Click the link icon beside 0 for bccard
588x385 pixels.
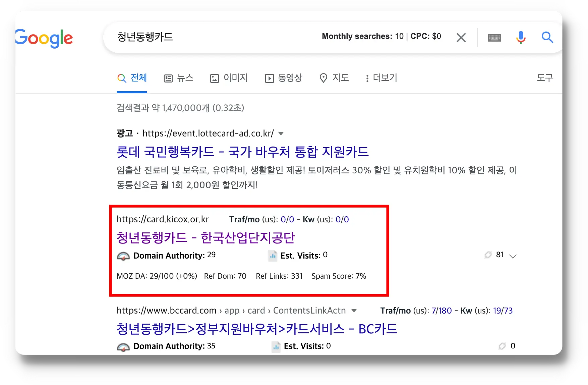[x=502, y=346]
